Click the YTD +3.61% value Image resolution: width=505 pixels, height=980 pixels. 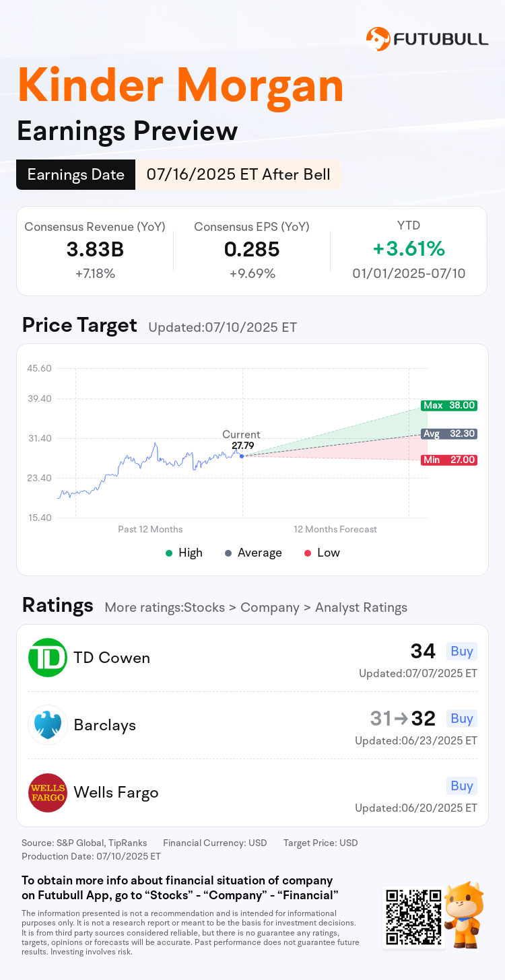click(x=409, y=249)
